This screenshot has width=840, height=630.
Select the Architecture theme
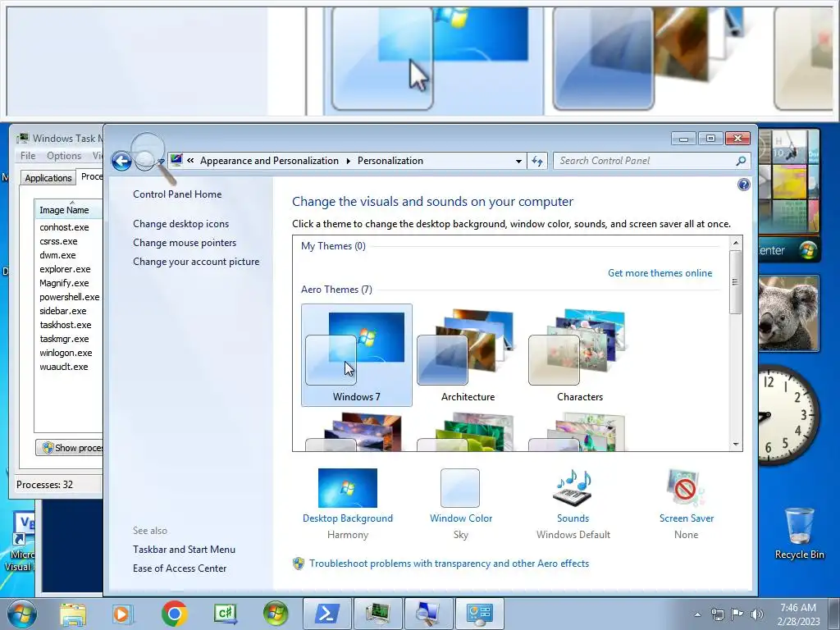(x=468, y=354)
